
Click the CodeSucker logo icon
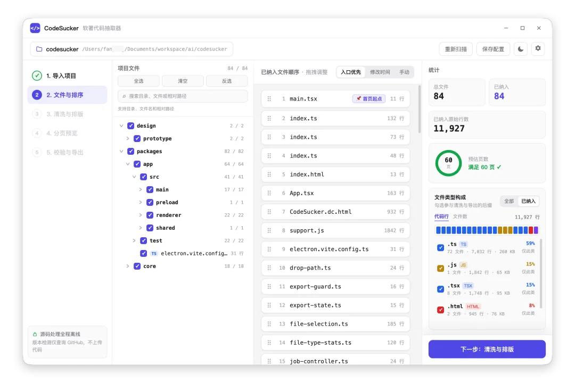tap(35, 28)
